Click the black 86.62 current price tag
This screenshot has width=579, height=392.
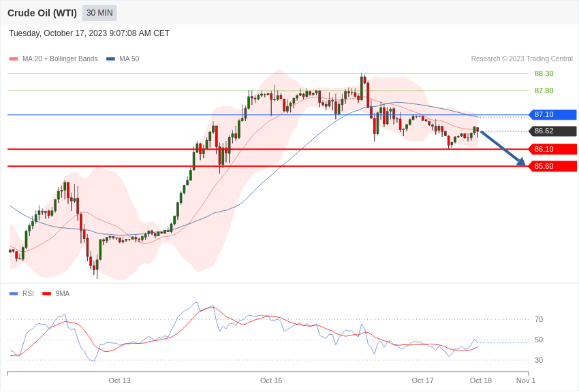[553, 131]
